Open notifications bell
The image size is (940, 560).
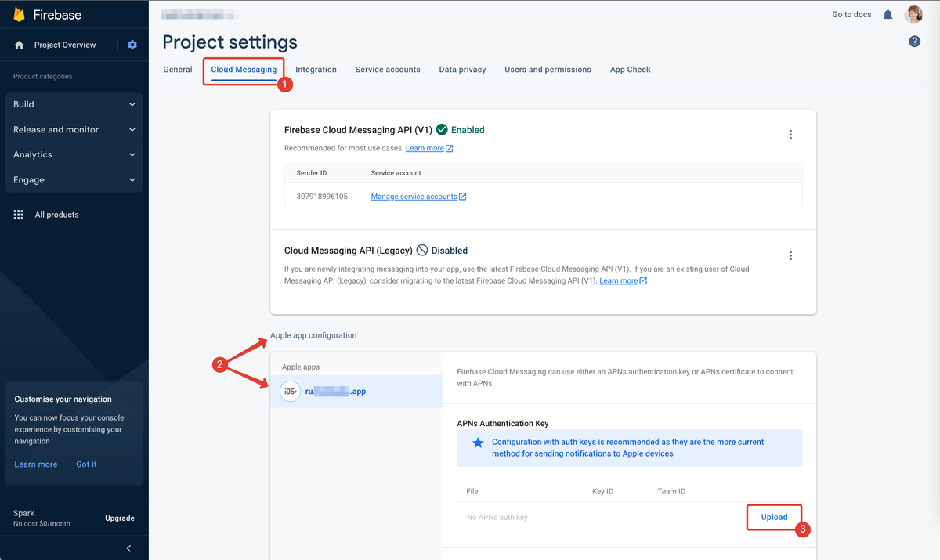tap(888, 15)
